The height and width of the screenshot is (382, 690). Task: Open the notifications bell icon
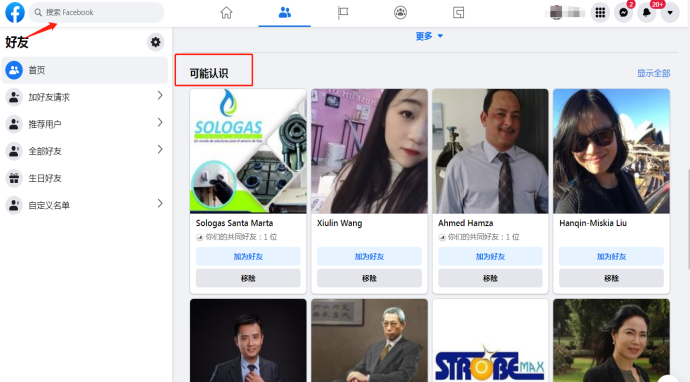(647, 13)
